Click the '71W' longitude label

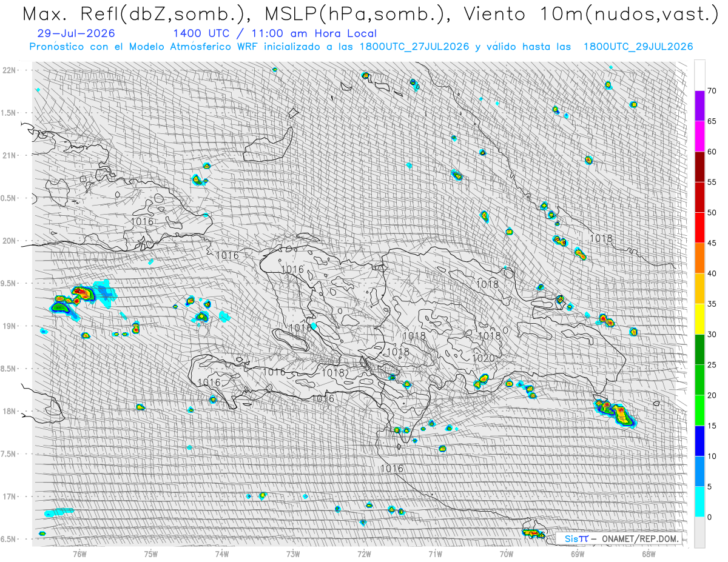435,554
